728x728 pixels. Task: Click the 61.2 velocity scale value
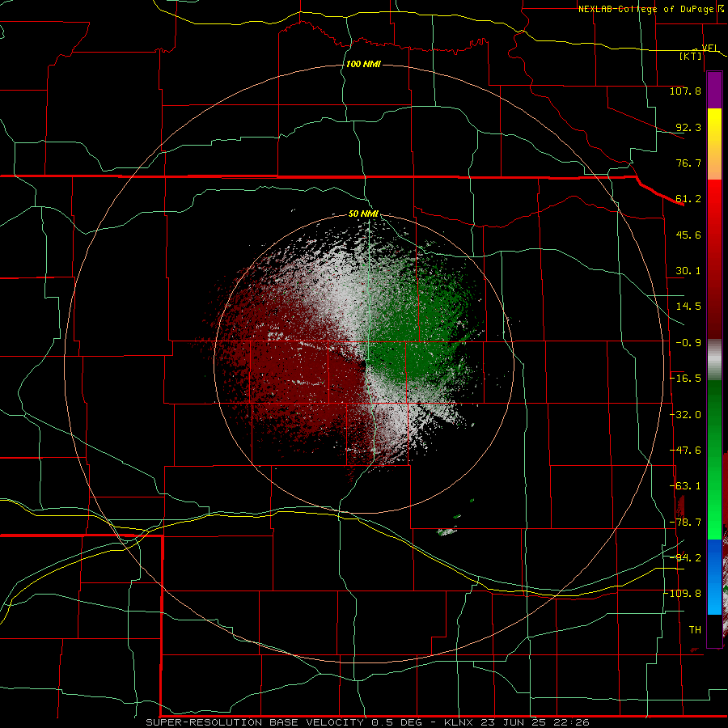coord(688,199)
